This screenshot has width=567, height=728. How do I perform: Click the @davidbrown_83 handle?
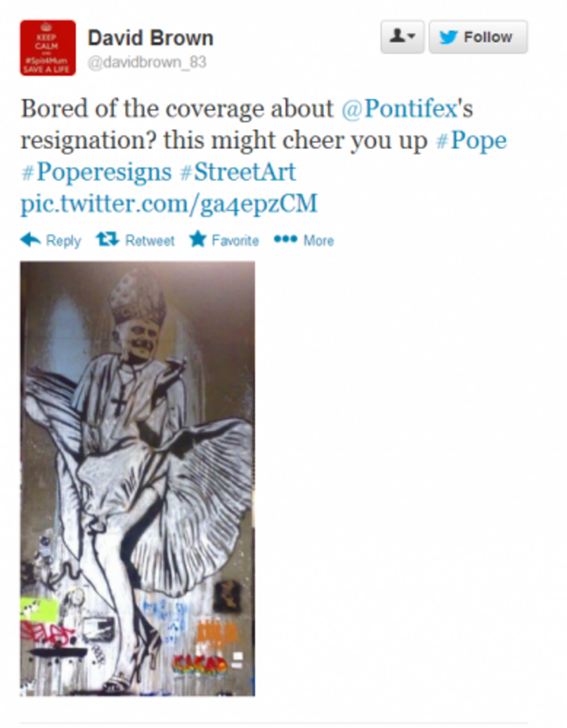pos(147,62)
